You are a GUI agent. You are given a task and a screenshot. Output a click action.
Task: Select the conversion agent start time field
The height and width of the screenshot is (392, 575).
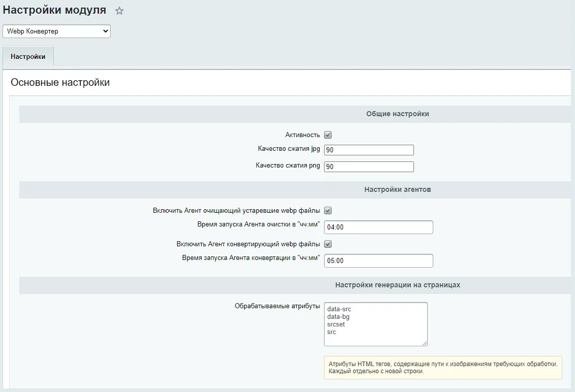coord(378,261)
